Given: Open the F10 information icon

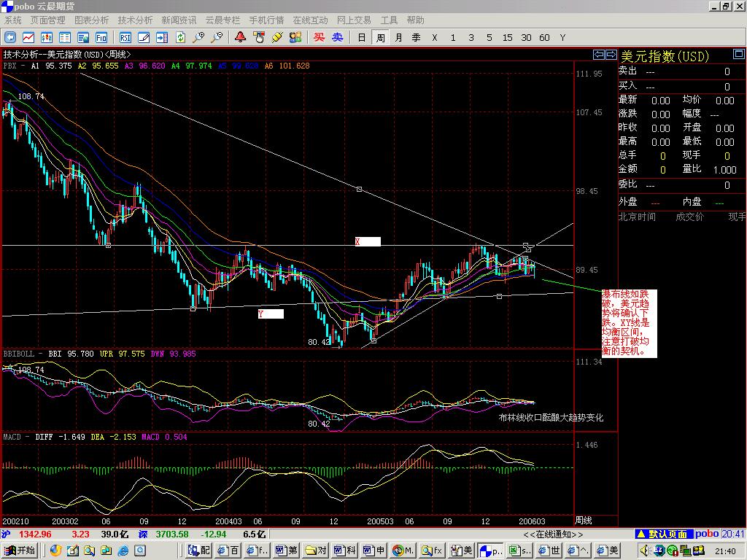Looking at the screenshot, I should tap(101, 37).
